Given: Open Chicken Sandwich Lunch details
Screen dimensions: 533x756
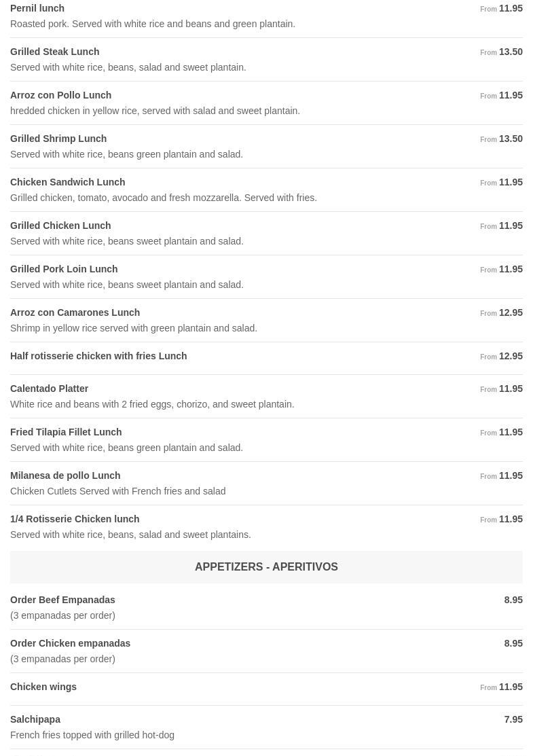Looking at the screenshot, I should (67, 182).
